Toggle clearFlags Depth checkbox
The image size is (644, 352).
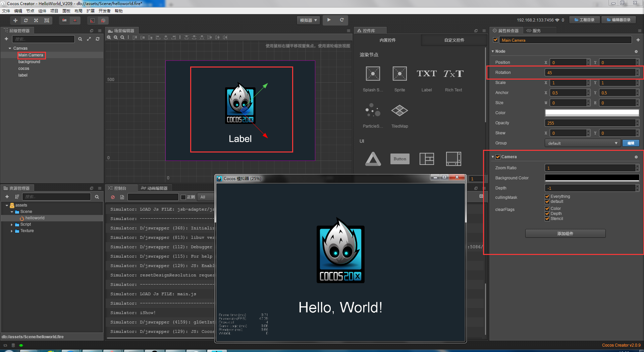[x=547, y=214]
